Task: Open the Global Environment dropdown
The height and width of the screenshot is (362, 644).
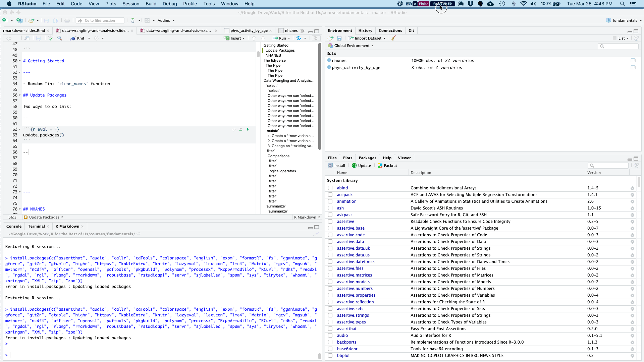Action: pyautogui.click(x=354, y=46)
